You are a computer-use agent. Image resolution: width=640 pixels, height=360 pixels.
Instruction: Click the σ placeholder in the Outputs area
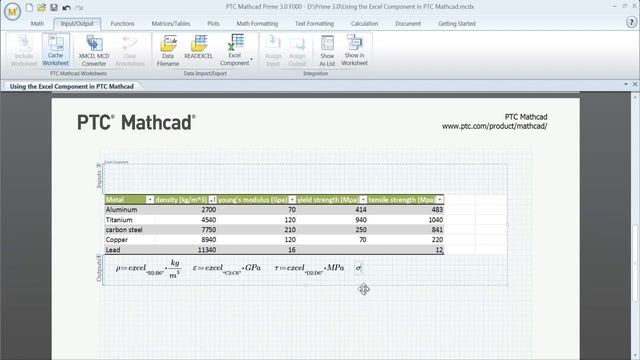(358, 268)
